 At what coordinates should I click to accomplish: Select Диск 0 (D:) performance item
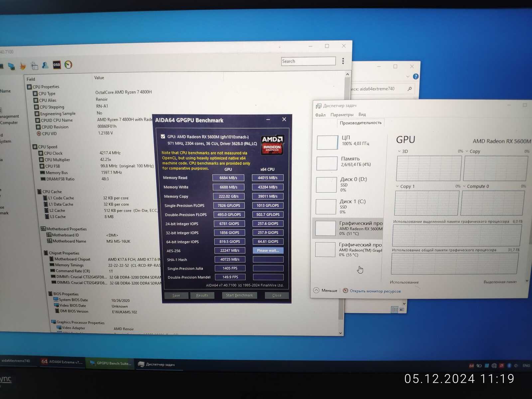click(348, 185)
